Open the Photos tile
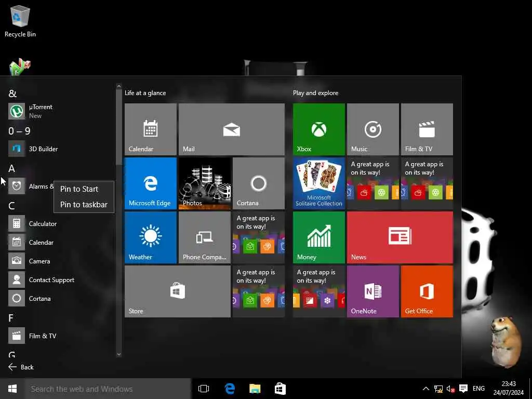The image size is (532, 399). [x=205, y=183]
